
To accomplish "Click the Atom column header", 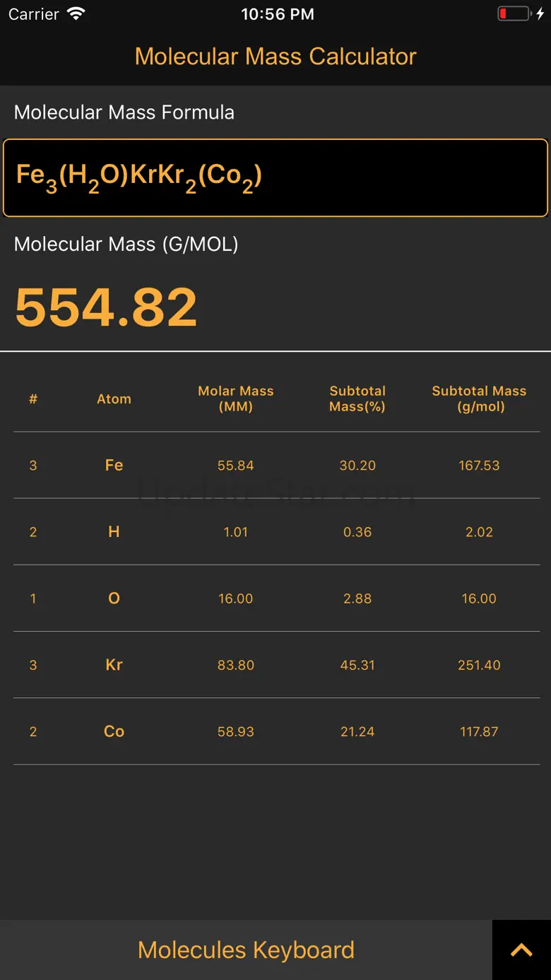I will pos(114,399).
